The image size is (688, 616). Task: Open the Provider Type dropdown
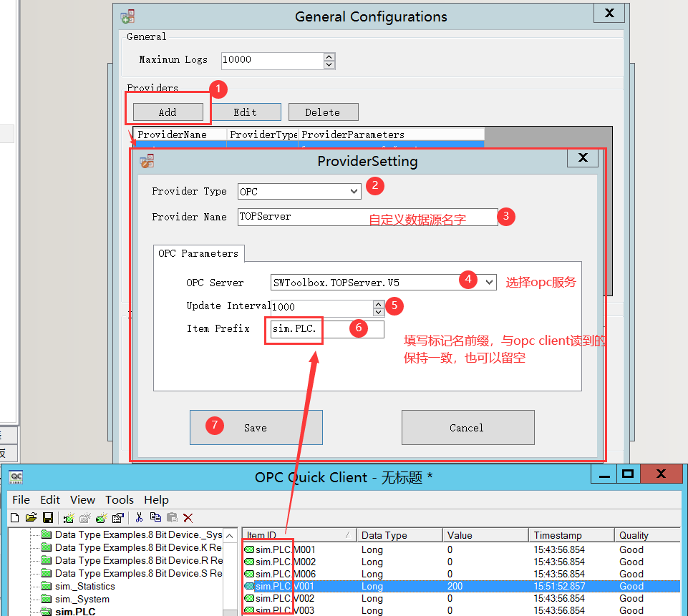[355, 192]
